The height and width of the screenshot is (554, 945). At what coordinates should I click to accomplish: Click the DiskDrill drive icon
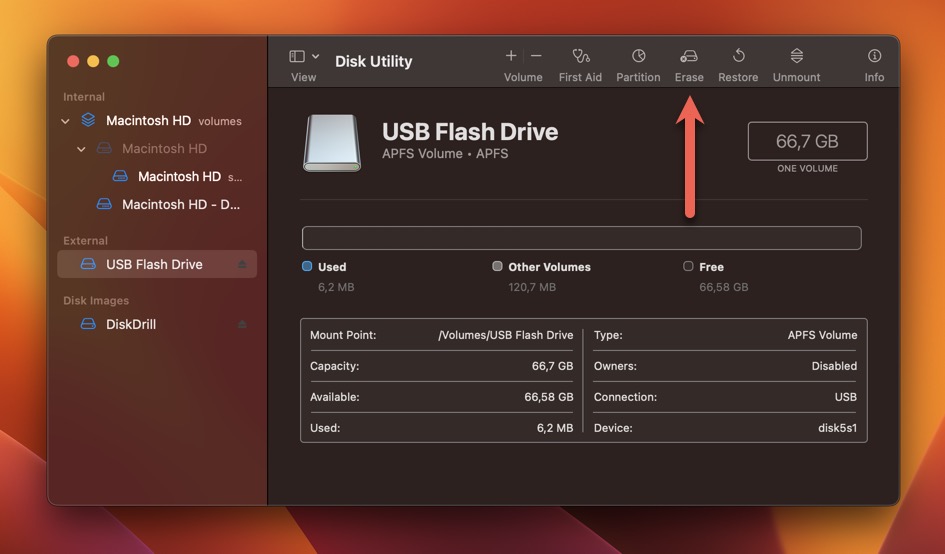click(88, 324)
